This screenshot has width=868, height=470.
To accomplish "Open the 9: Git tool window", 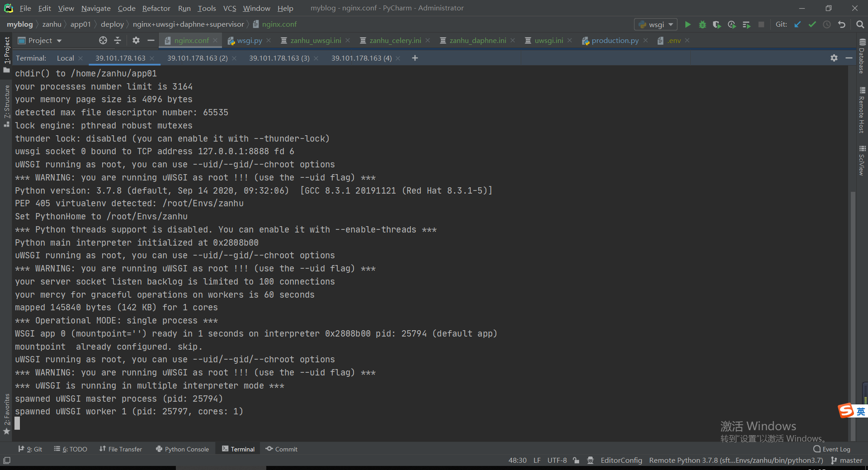I will pos(30,449).
